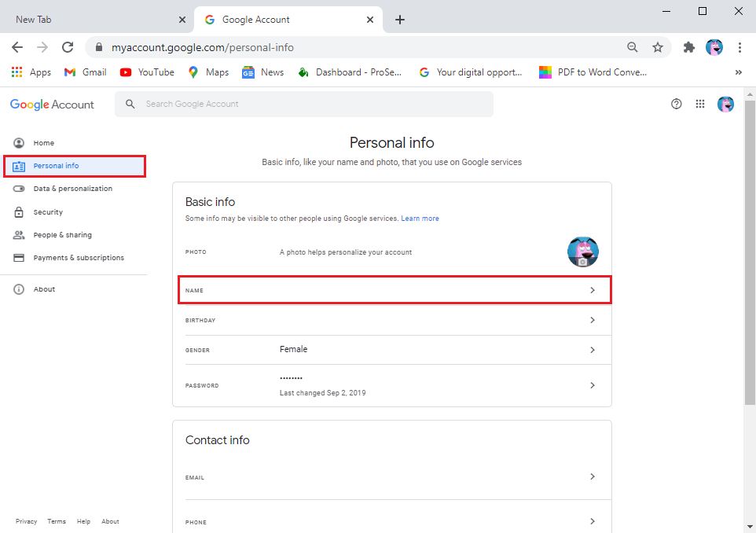Open the Google apps grid launcher
756x533 pixels.
click(699, 103)
